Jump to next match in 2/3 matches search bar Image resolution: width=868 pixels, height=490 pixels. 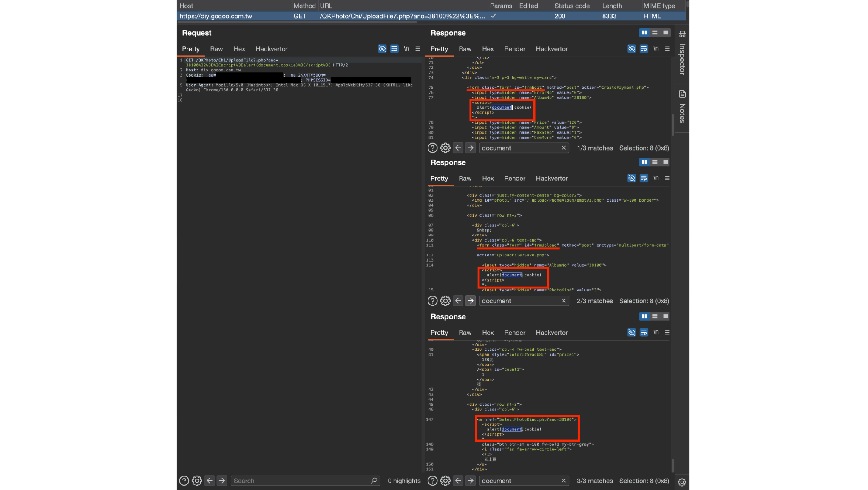470,301
